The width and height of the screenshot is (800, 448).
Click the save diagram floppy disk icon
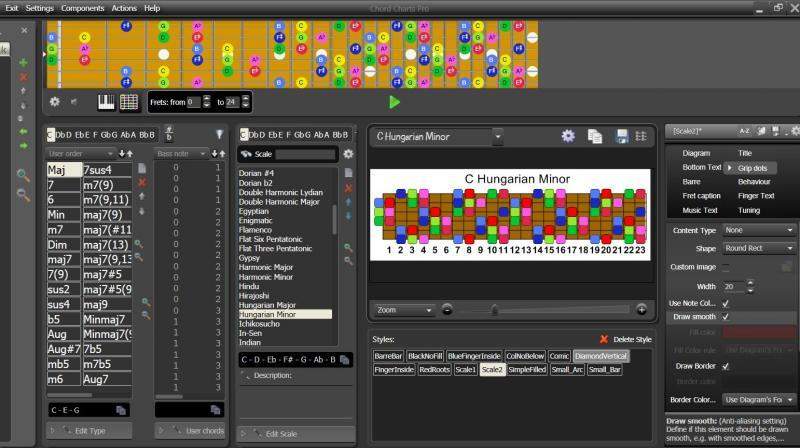pyautogui.click(x=621, y=137)
